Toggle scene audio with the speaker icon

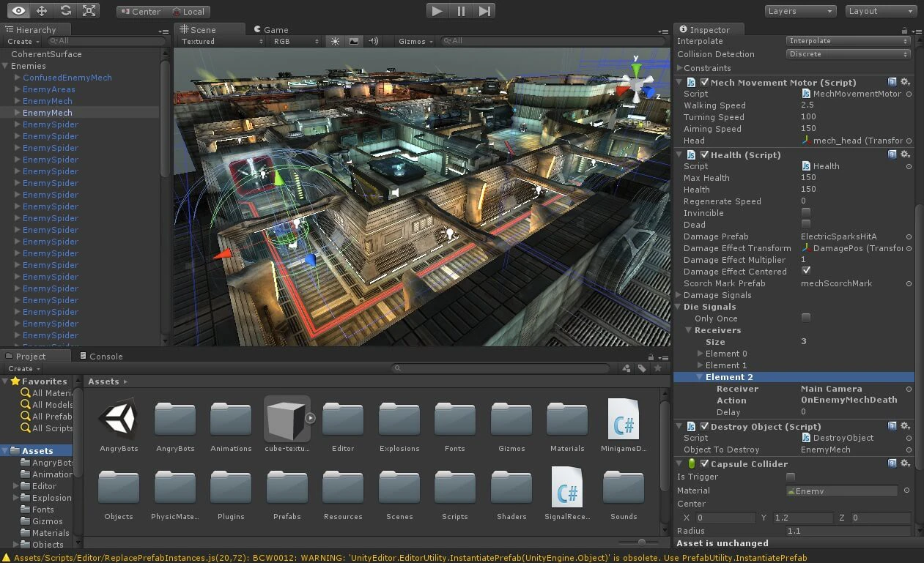click(x=374, y=41)
